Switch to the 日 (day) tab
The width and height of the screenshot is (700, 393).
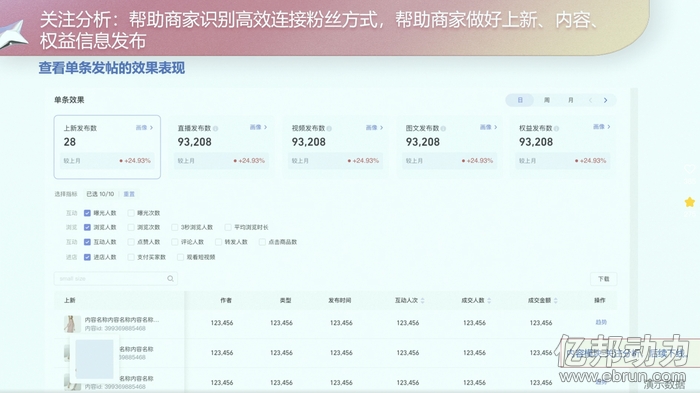[x=520, y=100]
